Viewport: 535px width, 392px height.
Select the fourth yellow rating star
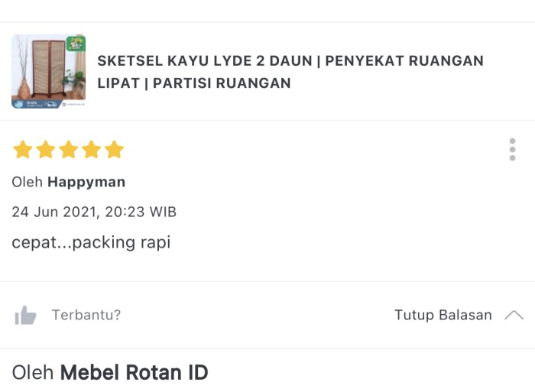point(92,150)
